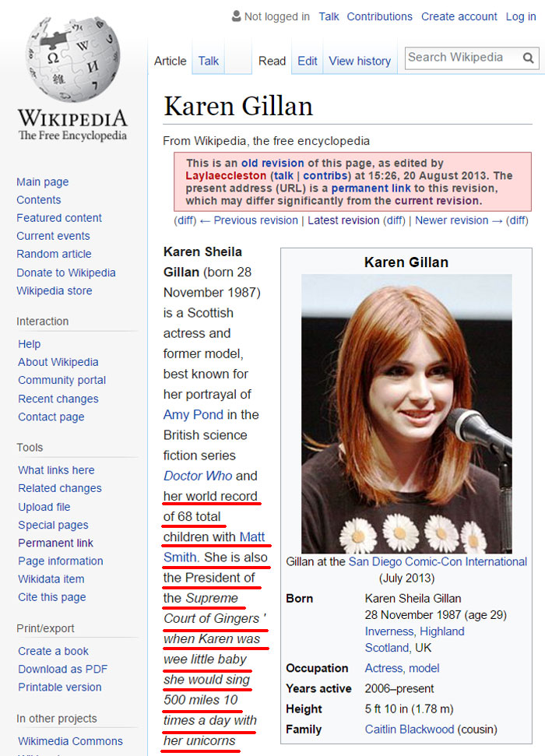This screenshot has height=756, width=545.
Task: Open the Scotland link
Action: coord(386,648)
